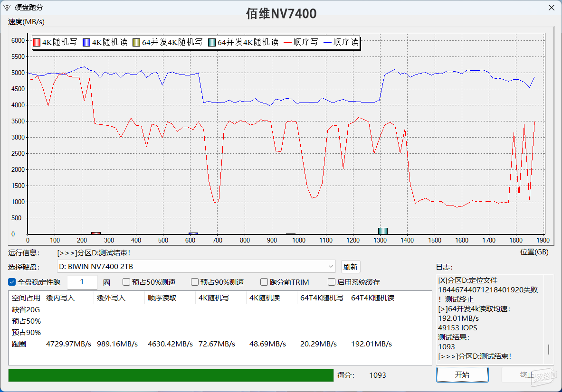Click the 20.29MB/s result cell
This screenshot has height=392, width=562.
click(x=319, y=344)
